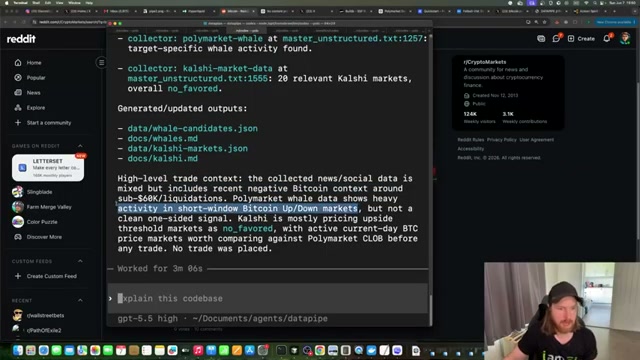Open Reddit user avatar menu
This screenshot has width=640, height=360.
625,38
